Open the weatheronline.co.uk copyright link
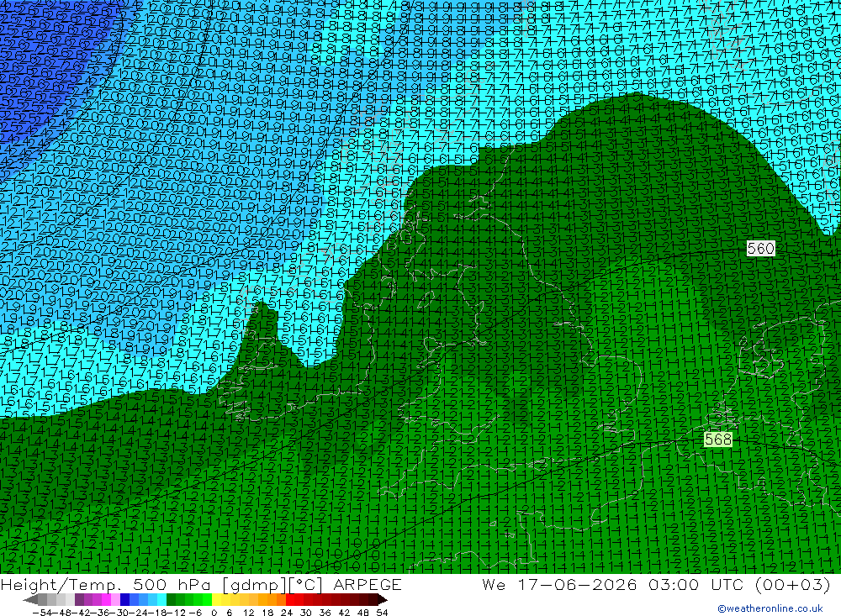The height and width of the screenshot is (616, 841). 770,608
